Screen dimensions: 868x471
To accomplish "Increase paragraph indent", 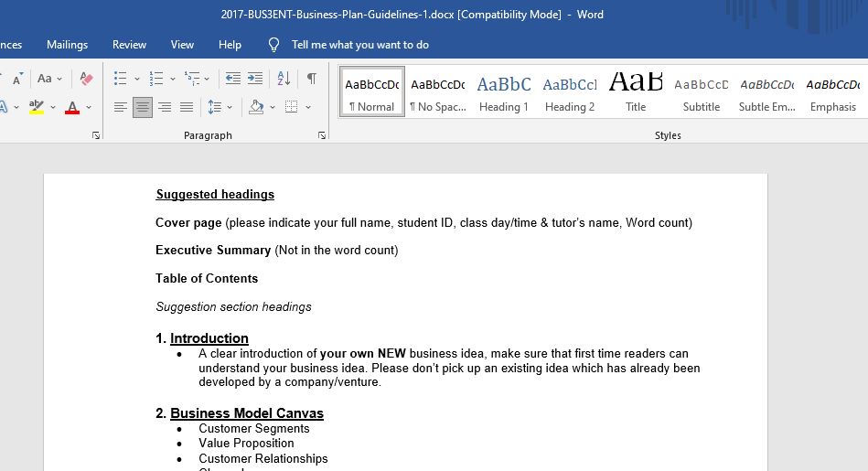I will click(255, 79).
